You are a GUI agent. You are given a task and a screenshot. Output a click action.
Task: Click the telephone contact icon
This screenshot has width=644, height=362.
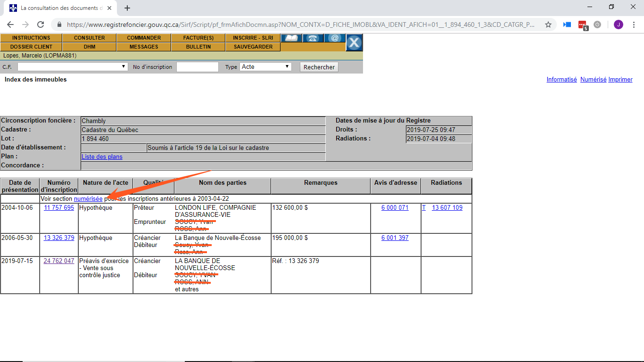coord(313,38)
